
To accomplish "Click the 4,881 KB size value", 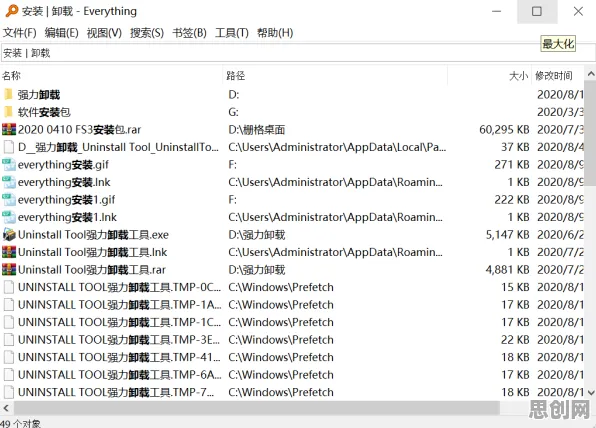I will (507, 269).
